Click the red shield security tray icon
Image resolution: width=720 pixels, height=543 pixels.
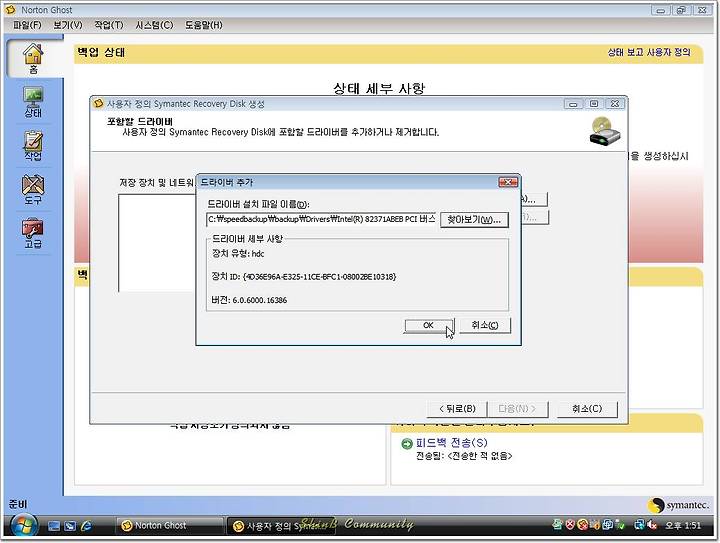[570, 524]
